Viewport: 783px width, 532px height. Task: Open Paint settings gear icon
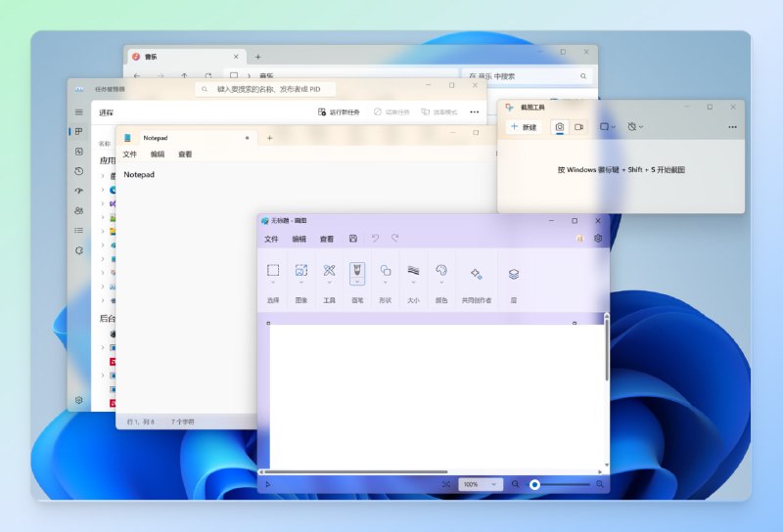598,238
